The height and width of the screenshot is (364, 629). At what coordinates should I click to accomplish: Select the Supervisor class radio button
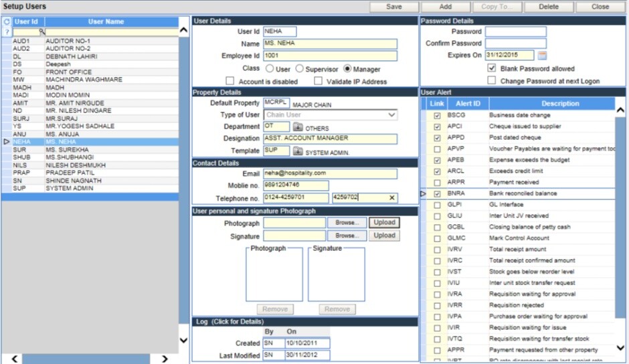click(299, 69)
